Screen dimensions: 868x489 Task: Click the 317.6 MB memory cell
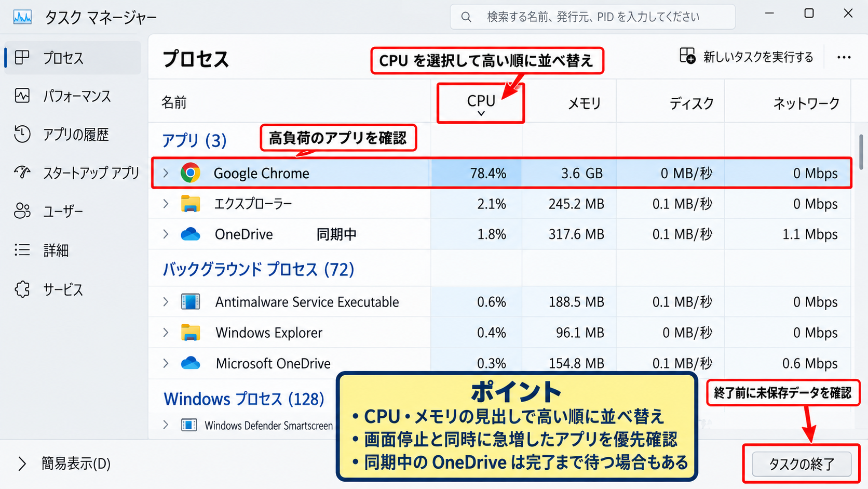[x=576, y=234]
